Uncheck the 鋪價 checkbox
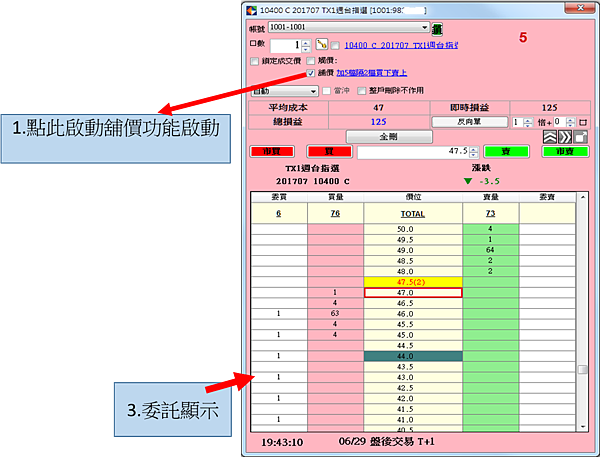 point(311,73)
